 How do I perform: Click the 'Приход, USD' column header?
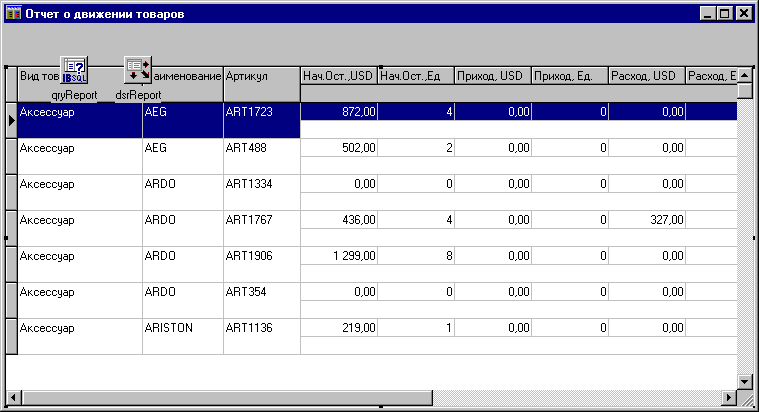(493, 76)
